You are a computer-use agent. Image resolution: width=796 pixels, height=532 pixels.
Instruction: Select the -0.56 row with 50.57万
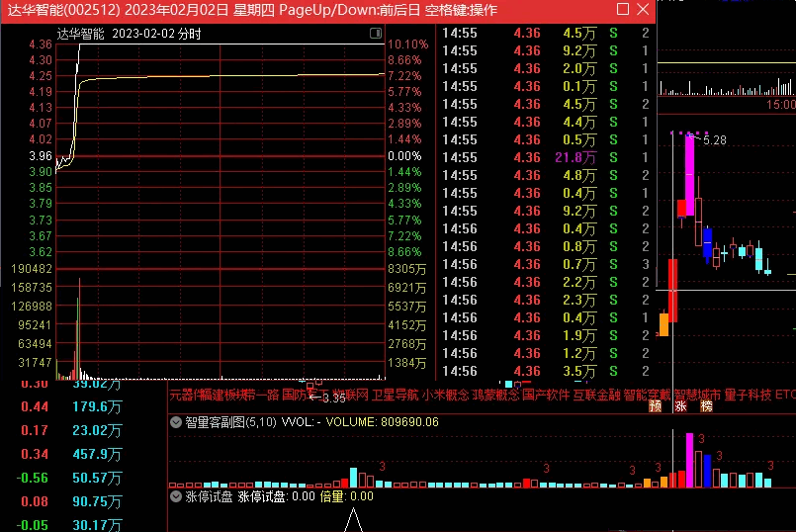[x=71, y=478]
